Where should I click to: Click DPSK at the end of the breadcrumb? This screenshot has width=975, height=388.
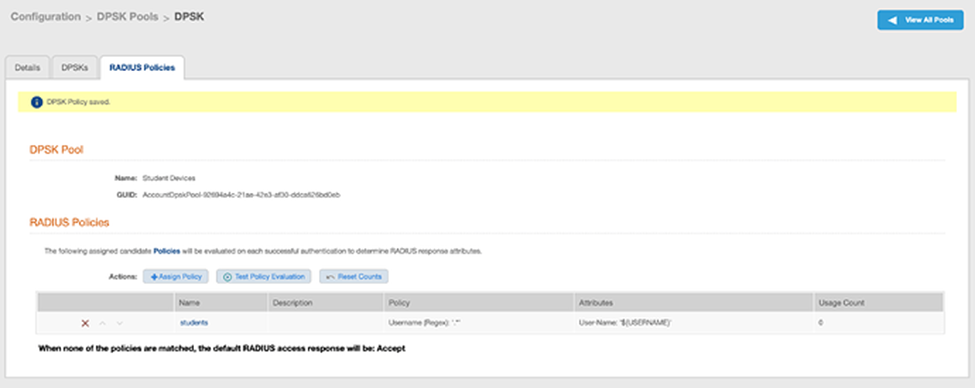coord(189,17)
